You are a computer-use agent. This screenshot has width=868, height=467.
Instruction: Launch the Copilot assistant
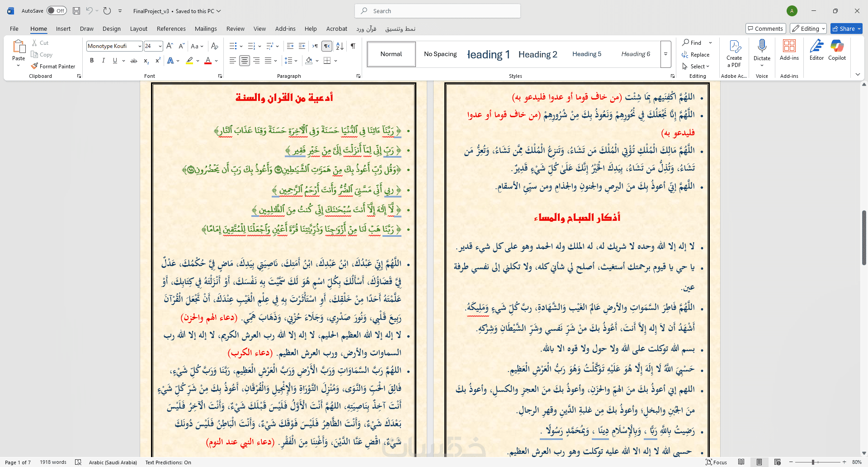click(x=837, y=46)
